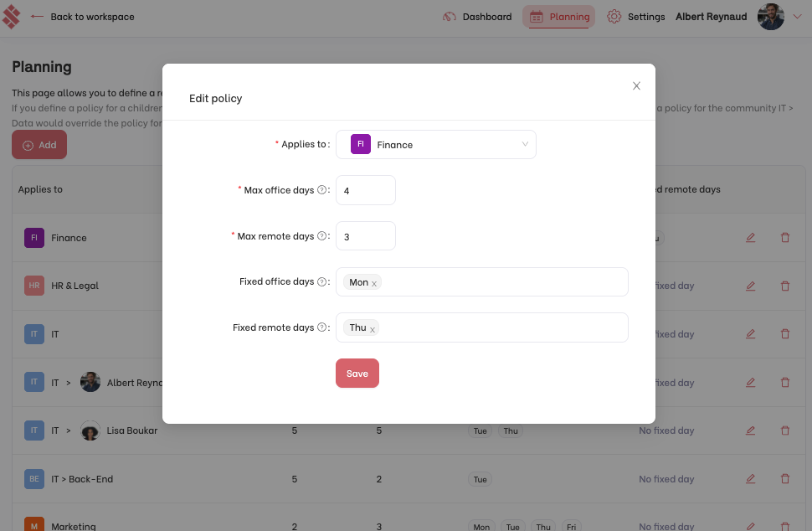Click the Max office days help icon
The height and width of the screenshot is (531, 812).
[x=321, y=190]
